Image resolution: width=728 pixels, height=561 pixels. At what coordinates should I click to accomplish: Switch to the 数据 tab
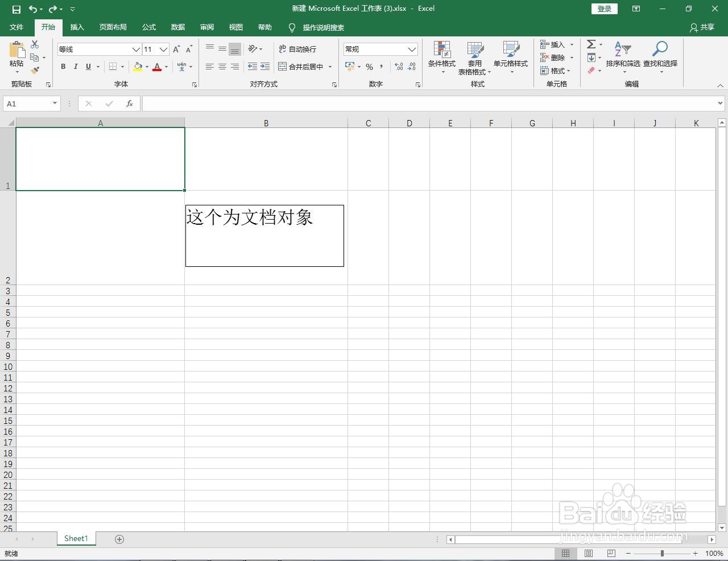(178, 27)
